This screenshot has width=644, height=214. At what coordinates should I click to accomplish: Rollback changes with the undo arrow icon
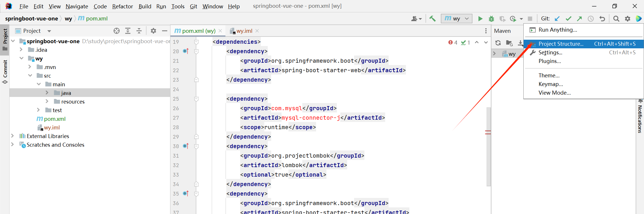pyautogui.click(x=602, y=19)
